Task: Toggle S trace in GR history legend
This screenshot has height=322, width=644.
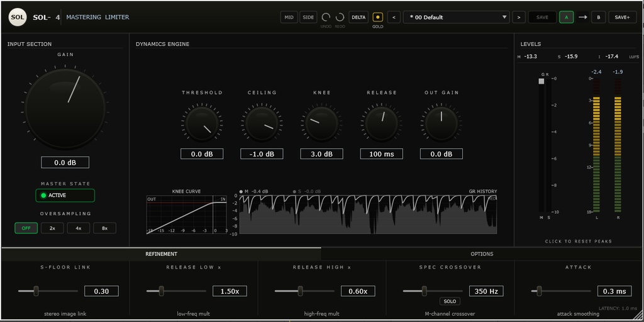Action: pos(307,191)
